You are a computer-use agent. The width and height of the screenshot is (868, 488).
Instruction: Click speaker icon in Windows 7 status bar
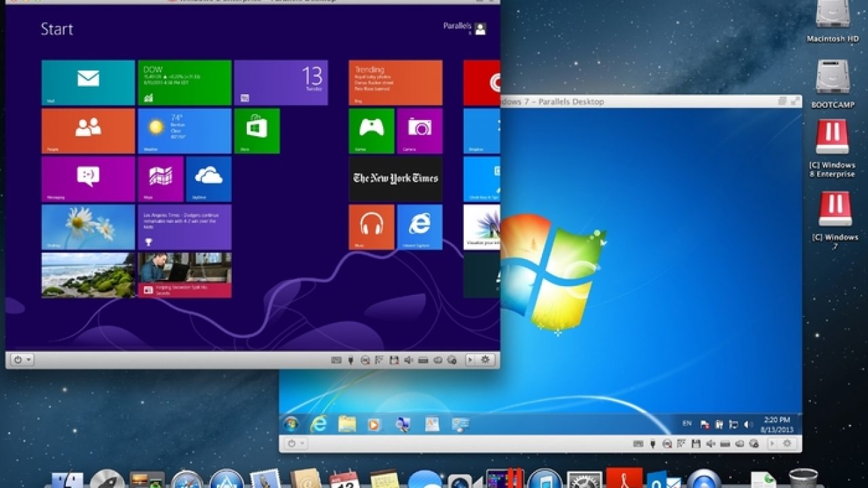tap(710, 443)
